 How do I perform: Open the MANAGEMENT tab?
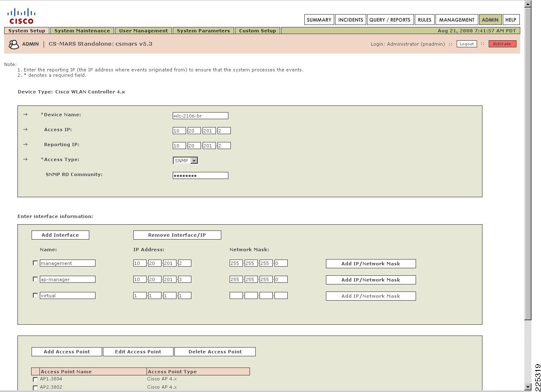pos(457,20)
